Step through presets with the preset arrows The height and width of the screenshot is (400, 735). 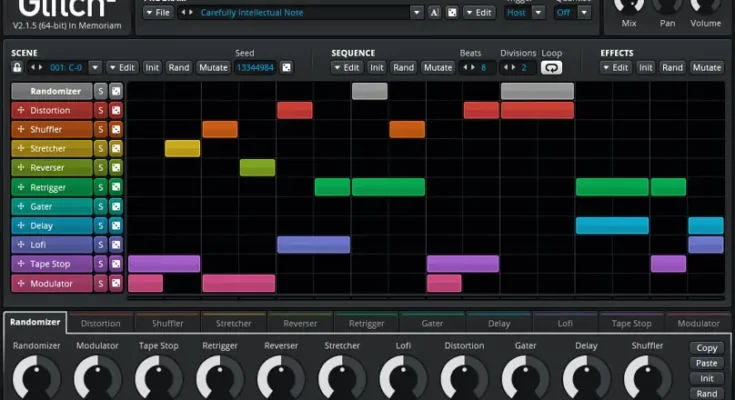click(187, 12)
